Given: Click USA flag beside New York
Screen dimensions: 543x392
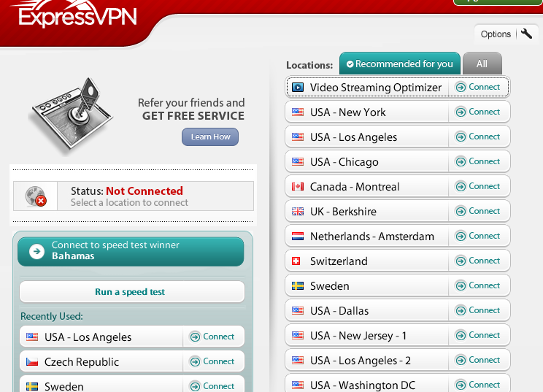Looking at the screenshot, I should click(x=298, y=112).
